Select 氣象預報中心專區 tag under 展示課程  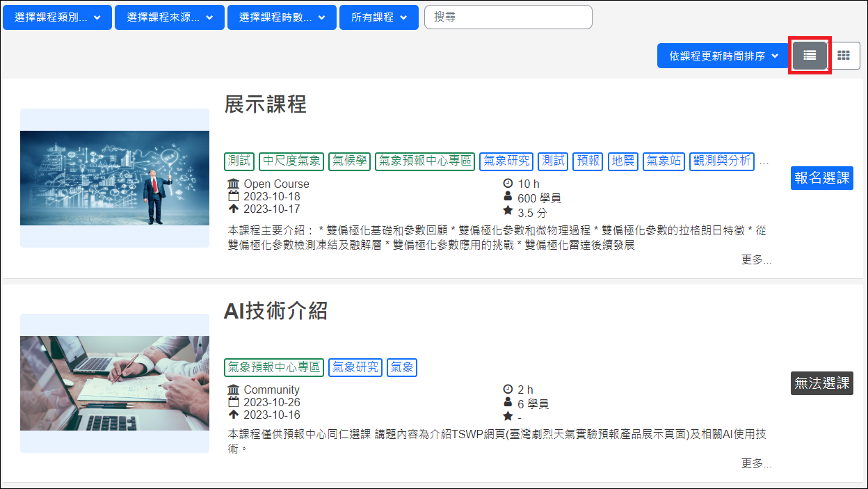point(425,161)
